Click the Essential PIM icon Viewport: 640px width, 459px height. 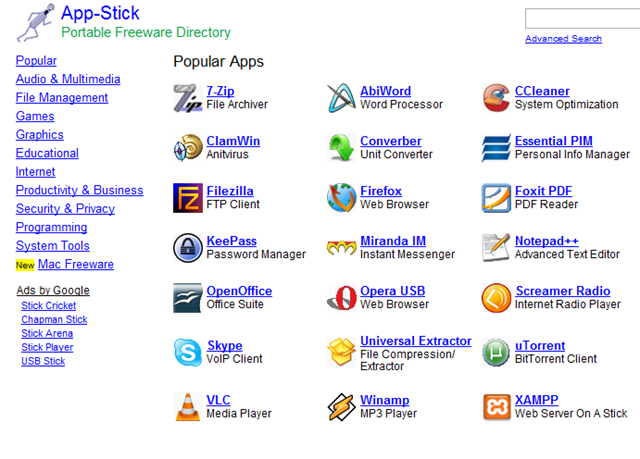click(x=496, y=148)
